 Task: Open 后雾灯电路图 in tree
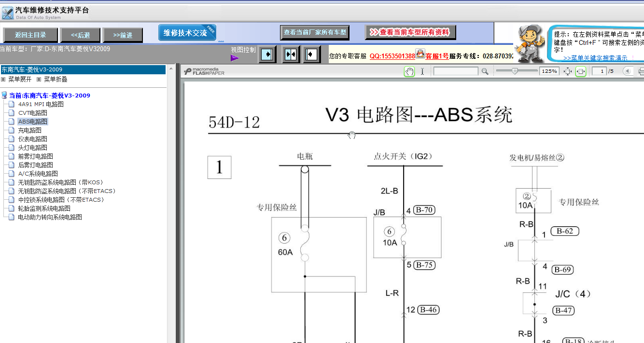pyautogui.click(x=36, y=165)
